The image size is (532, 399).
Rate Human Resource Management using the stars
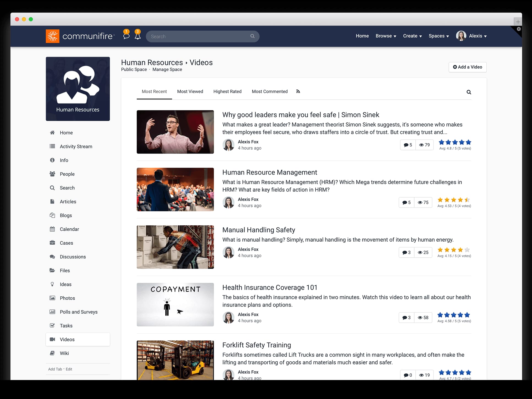coord(454,200)
